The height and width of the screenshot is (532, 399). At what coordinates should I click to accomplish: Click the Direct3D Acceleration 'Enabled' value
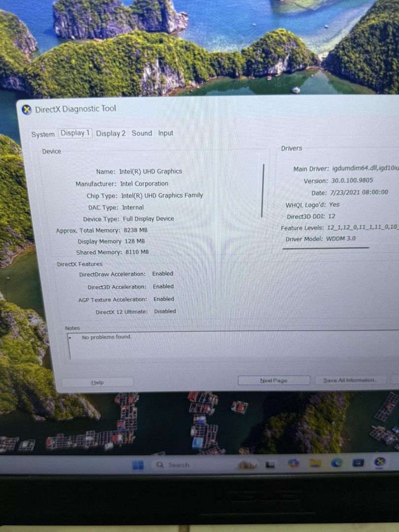point(163,286)
